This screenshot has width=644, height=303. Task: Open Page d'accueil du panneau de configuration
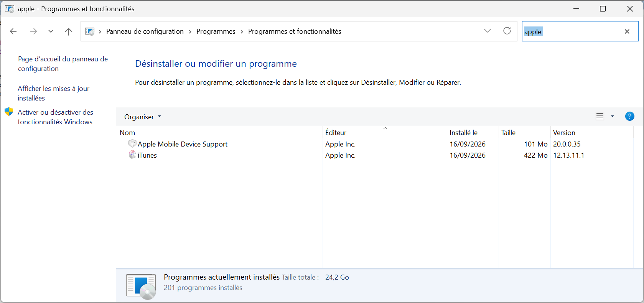(x=63, y=64)
